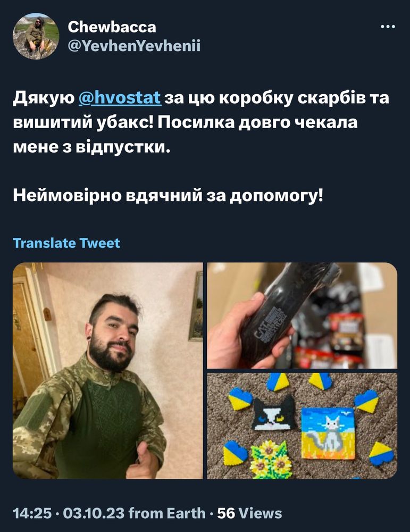This screenshot has height=532, width=410.
Task: Select the 'Дякую' tweet paragraph text
Action: tap(201, 122)
